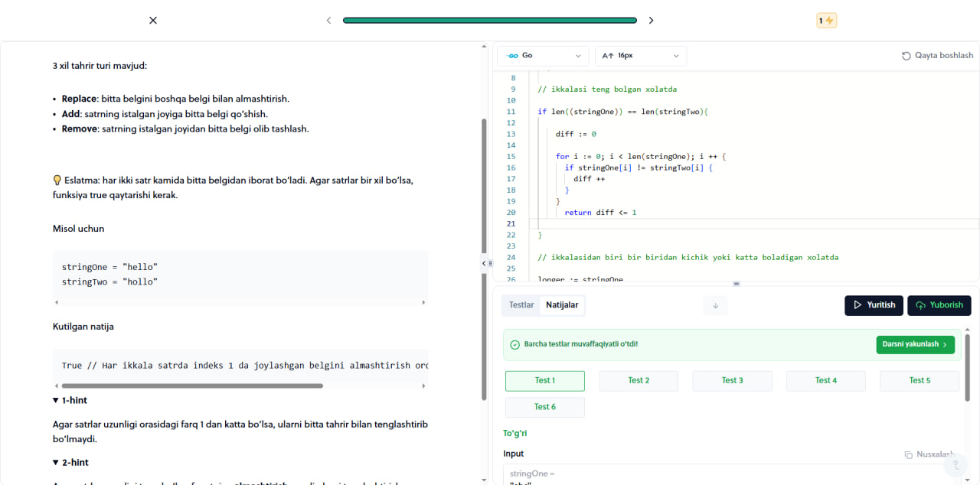980x485 pixels.
Task: Click the green lesson progress bar
Action: [x=490, y=21]
